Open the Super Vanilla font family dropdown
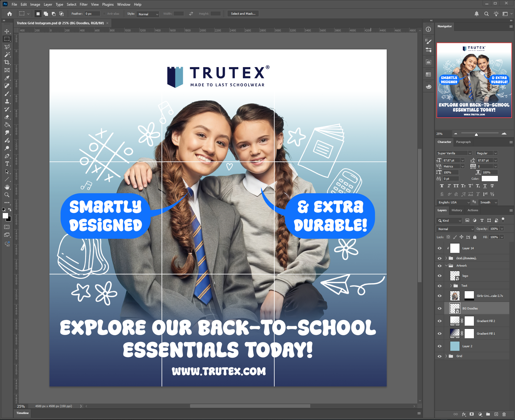Viewport: 515px width, 420px height. point(454,153)
